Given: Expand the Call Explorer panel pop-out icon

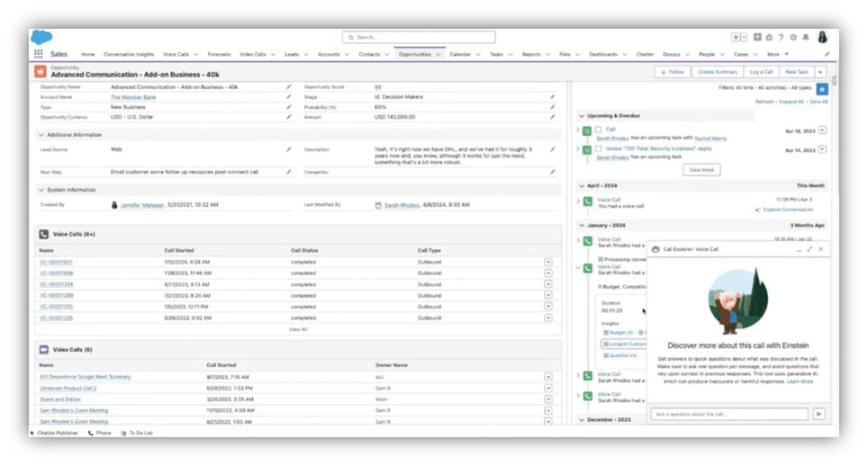Looking at the screenshot, I should [x=809, y=249].
